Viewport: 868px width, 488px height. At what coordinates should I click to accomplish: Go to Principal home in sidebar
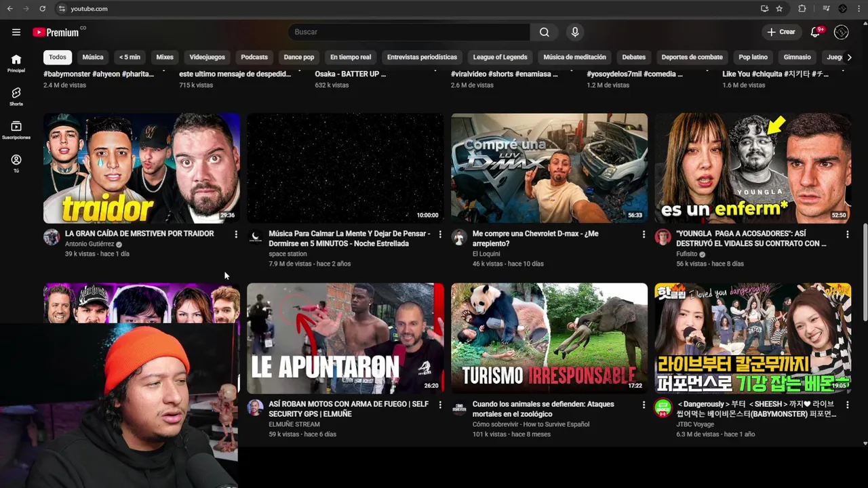16,63
